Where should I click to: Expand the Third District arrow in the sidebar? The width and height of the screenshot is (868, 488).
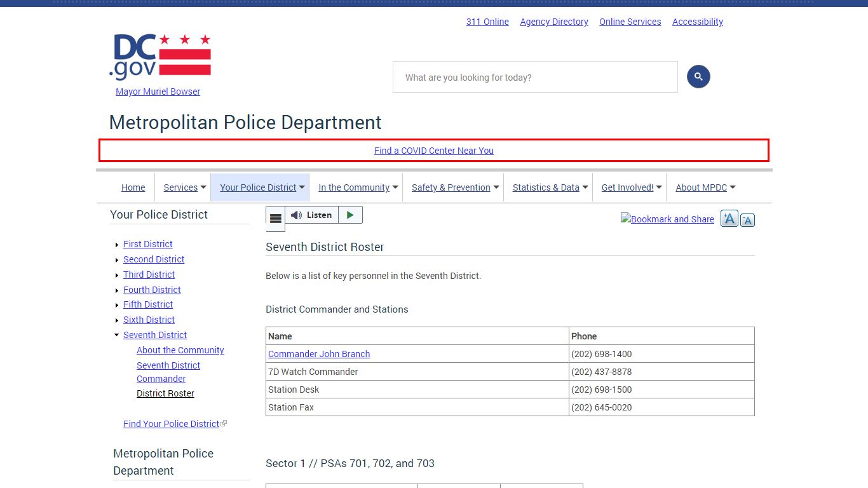(117, 275)
